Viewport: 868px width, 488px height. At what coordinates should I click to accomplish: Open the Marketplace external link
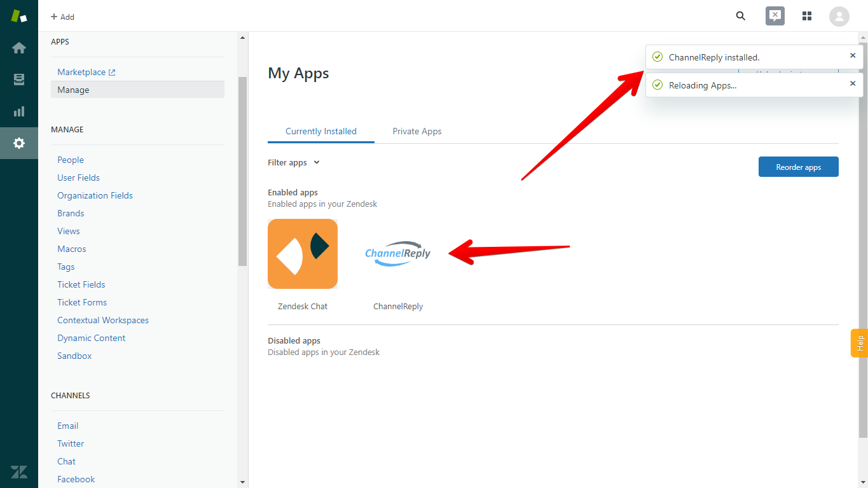point(86,72)
